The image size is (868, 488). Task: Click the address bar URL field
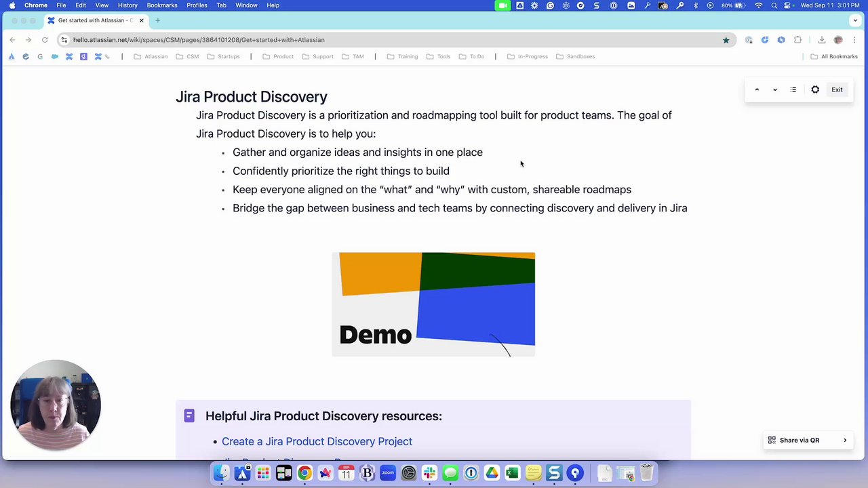[x=393, y=40]
